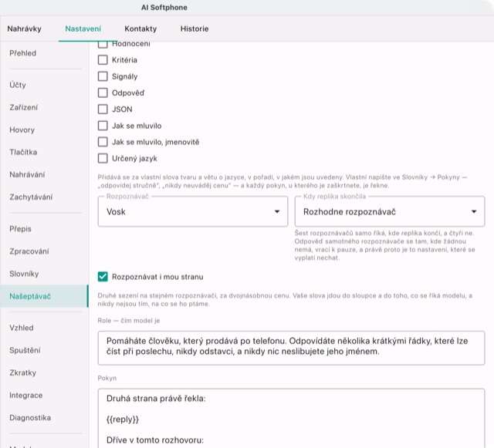This screenshot has height=448, width=494.
Task: Switch to the Kontakty tab
Action: 140,29
